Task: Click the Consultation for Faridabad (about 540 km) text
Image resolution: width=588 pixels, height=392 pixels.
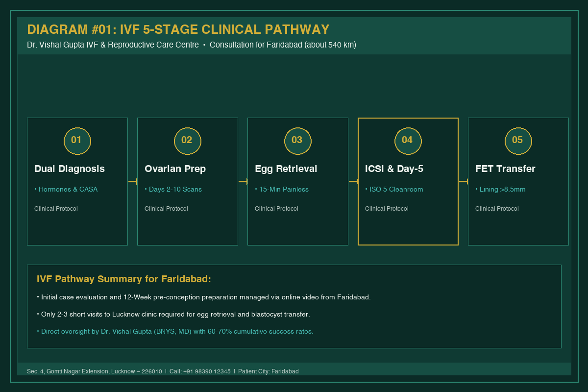Action: (x=283, y=45)
